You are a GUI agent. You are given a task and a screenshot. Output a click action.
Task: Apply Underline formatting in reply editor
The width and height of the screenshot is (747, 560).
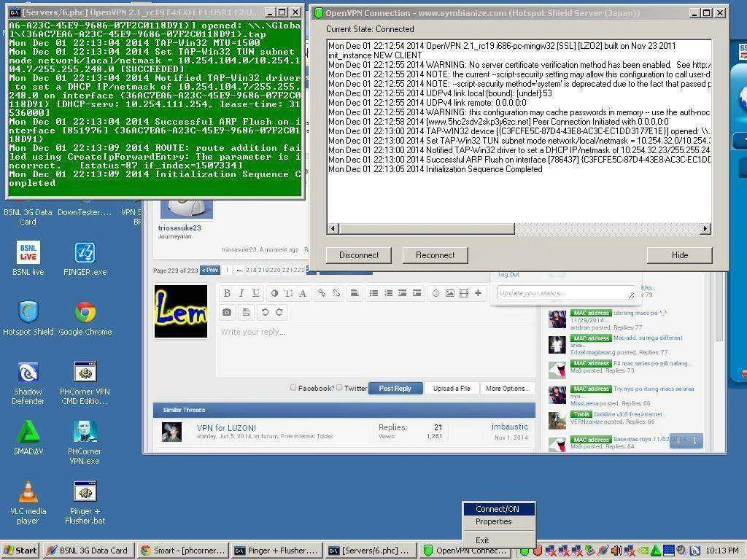click(256, 293)
